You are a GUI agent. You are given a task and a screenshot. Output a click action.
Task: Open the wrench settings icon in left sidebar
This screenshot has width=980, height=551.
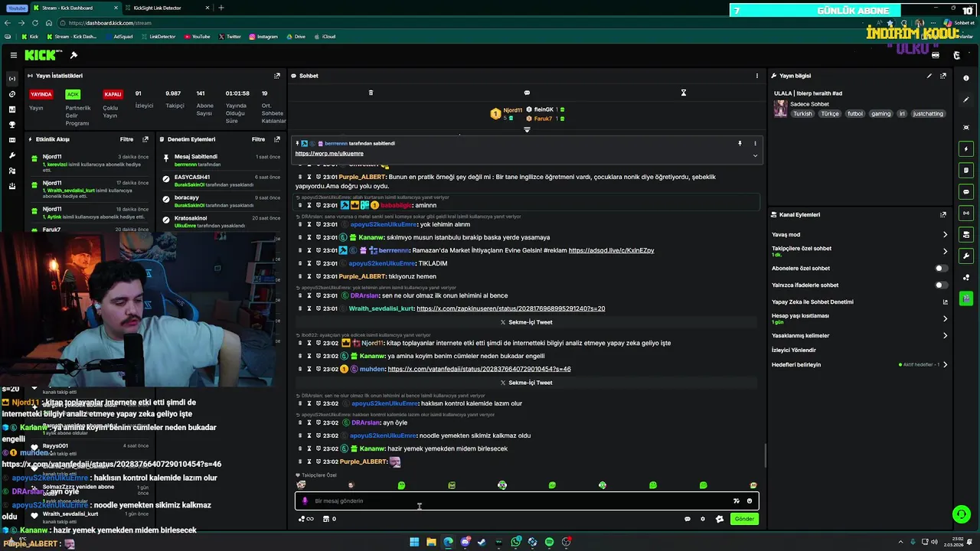(11, 155)
